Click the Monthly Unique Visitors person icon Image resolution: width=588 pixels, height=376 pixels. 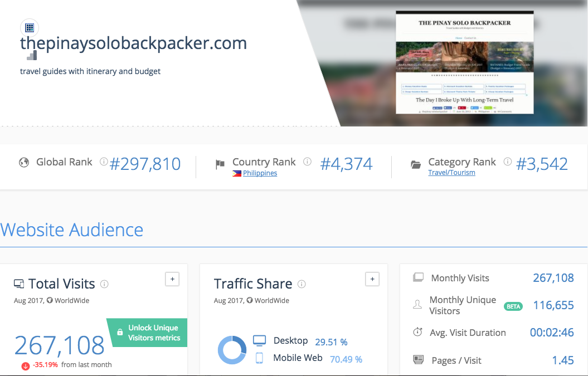(x=417, y=304)
